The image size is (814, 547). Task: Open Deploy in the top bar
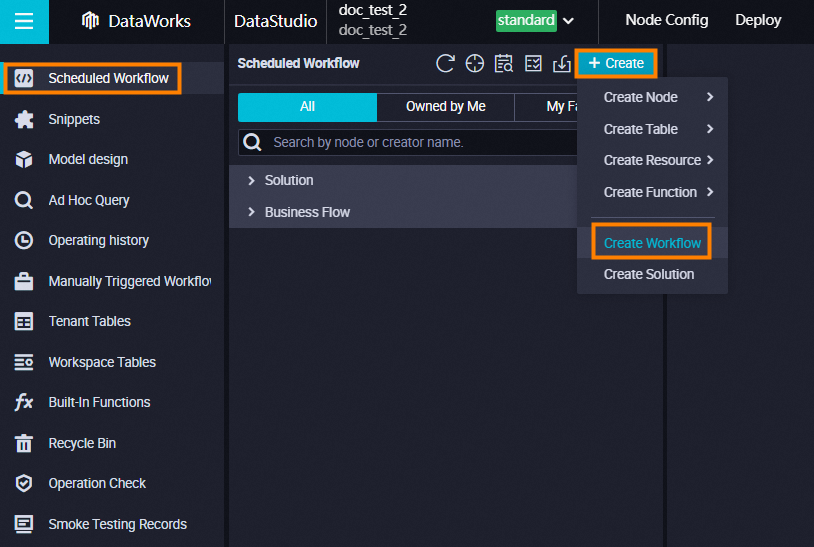758,20
